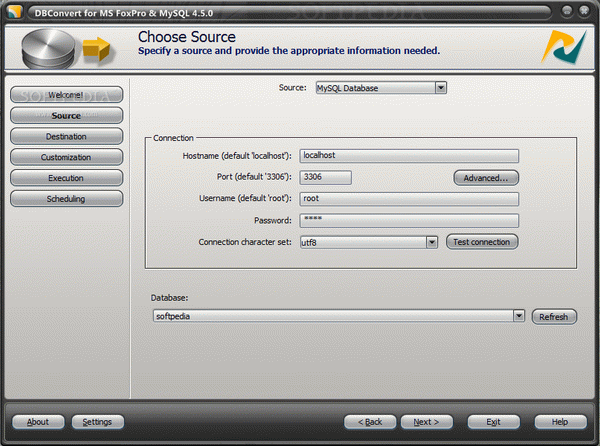Screen dimensions: 600x446
Task: Click the Hostname (default 'localhost') label
Action: pos(237,156)
